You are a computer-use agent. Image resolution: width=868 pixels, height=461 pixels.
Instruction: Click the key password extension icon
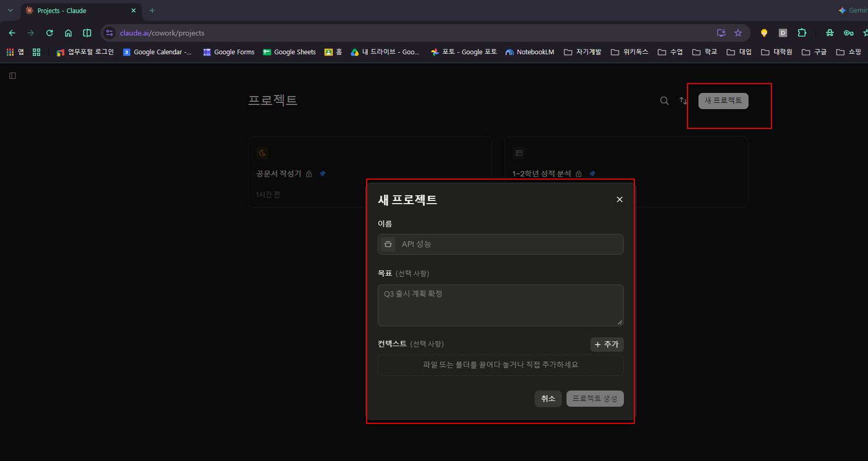coord(849,33)
